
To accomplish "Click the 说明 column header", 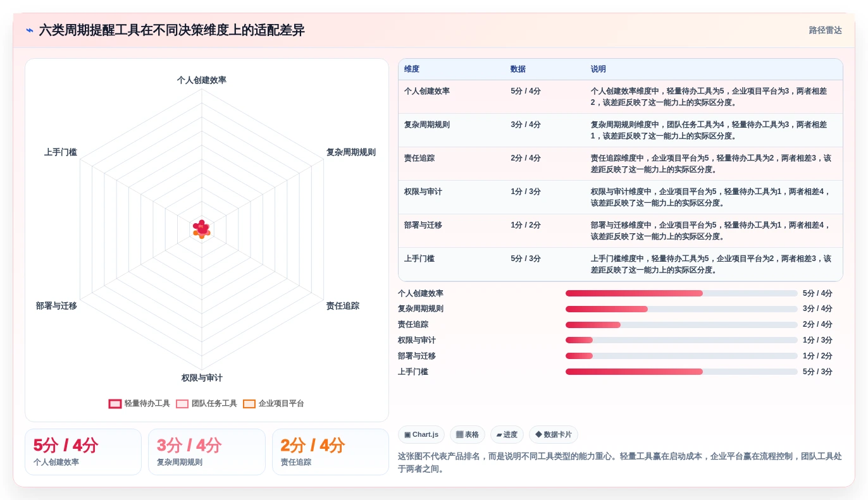I will [598, 70].
